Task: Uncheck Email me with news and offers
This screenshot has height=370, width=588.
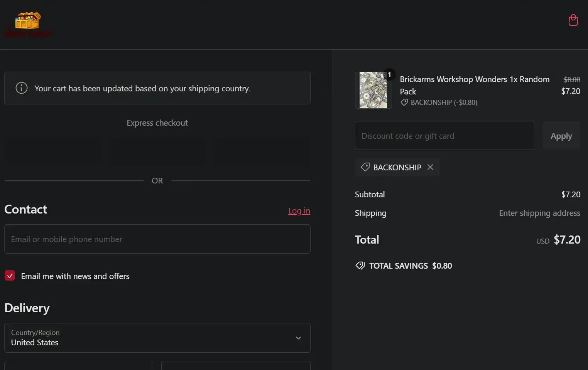Action: click(10, 276)
